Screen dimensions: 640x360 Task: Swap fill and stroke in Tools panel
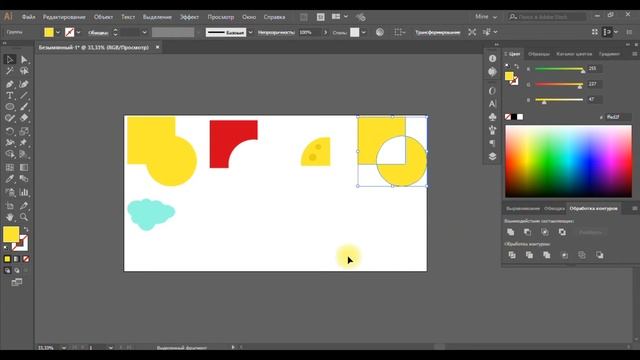[26, 230]
